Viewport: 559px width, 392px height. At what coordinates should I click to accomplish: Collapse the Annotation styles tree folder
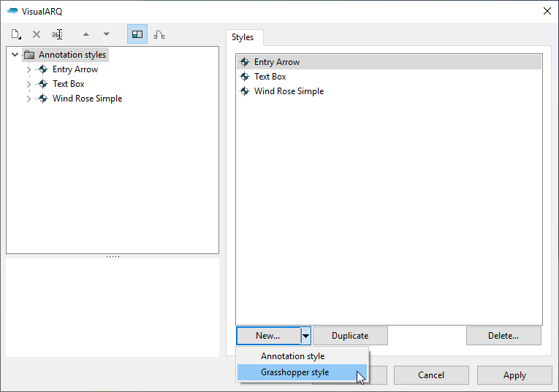(x=15, y=55)
